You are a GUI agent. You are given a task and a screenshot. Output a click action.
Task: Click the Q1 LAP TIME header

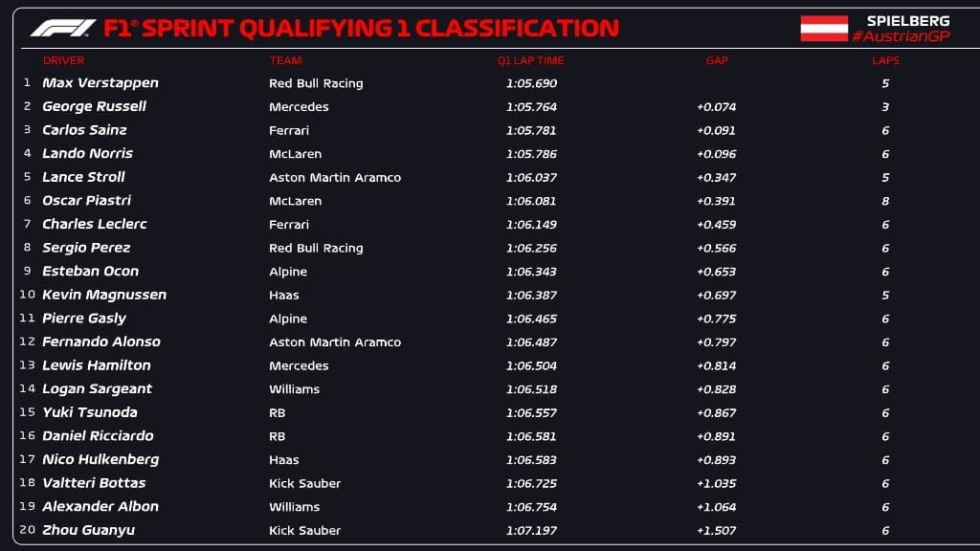click(x=530, y=60)
